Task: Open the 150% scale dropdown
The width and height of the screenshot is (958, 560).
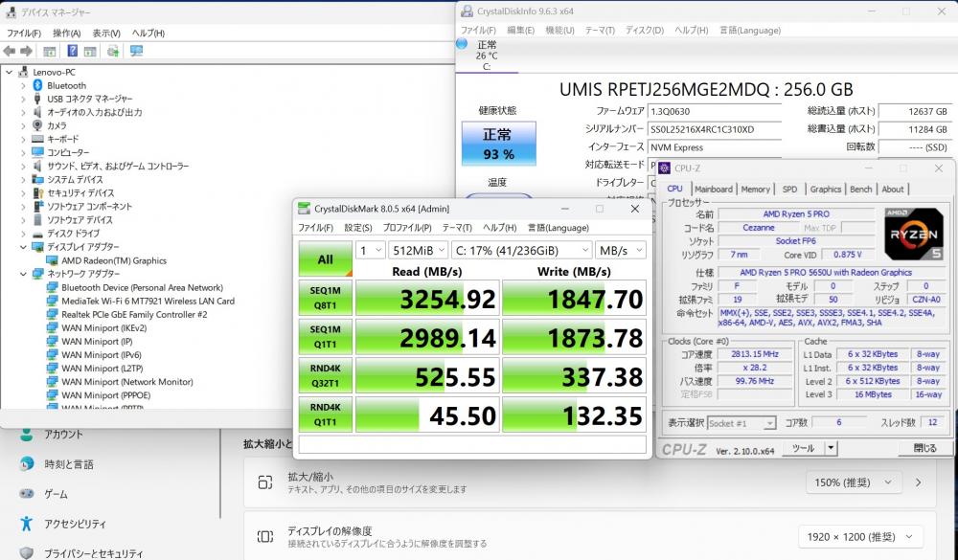Action: pyautogui.click(x=853, y=482)
